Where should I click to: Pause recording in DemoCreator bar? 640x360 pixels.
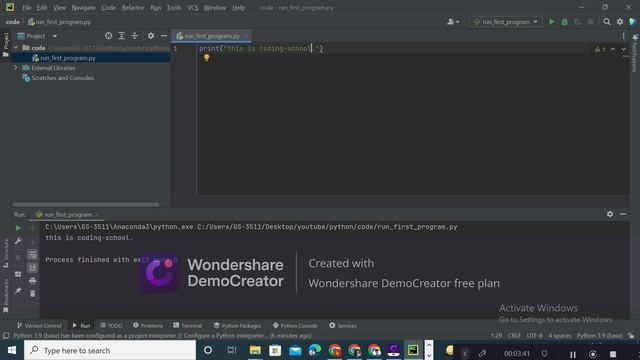(573, 354)
